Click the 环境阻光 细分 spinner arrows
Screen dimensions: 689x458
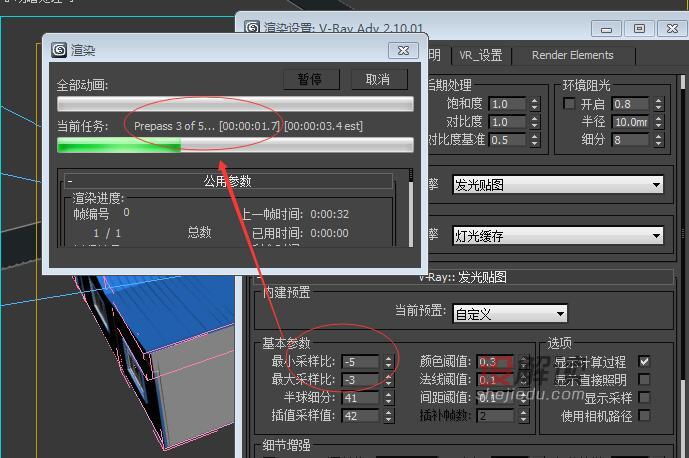click(658, 140)
